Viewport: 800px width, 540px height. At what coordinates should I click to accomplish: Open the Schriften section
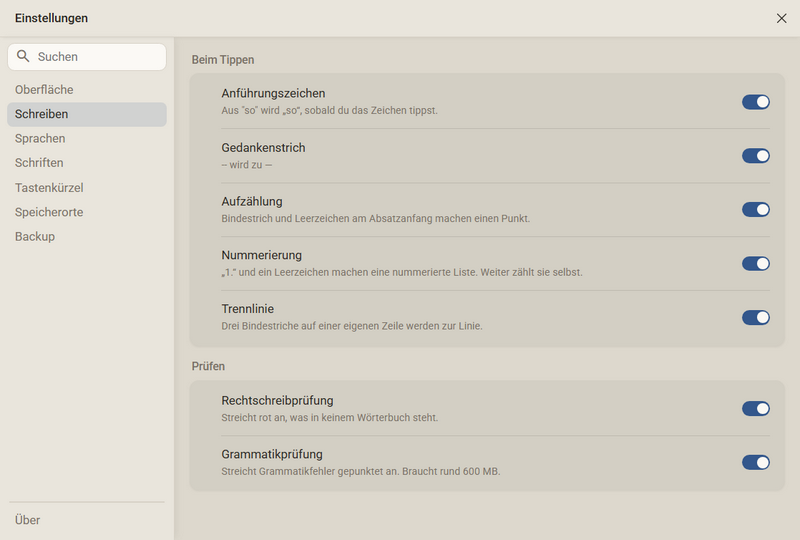coord(87,163)
